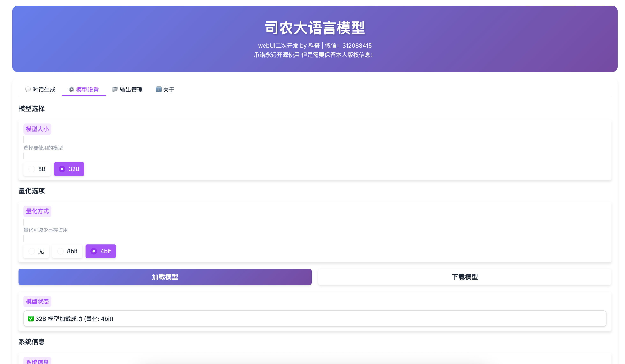Click the 模型状态 label badge
Viewport: 625px width, 364px height.
(x=37, y=301)
